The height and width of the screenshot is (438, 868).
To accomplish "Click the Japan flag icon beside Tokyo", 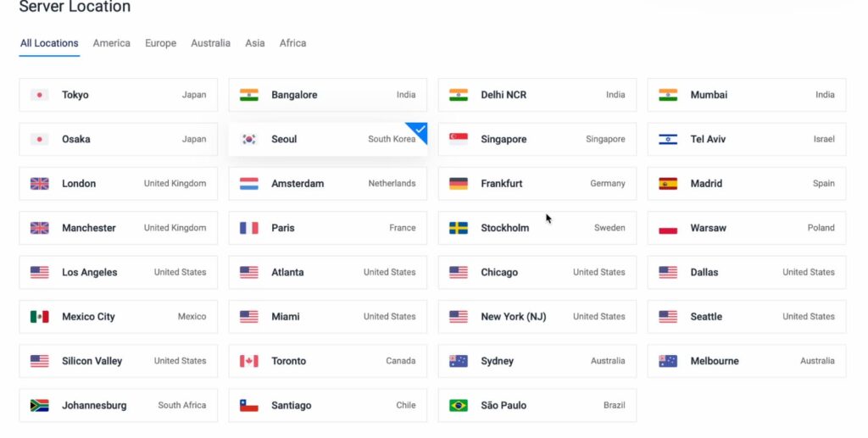I will click(x=39, y=95).
